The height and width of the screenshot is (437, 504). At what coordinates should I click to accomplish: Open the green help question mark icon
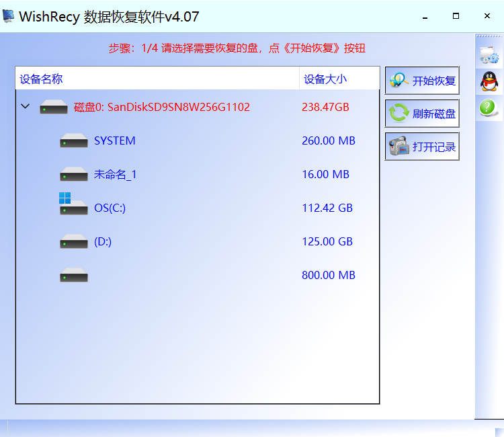click(x=488, y=108)
